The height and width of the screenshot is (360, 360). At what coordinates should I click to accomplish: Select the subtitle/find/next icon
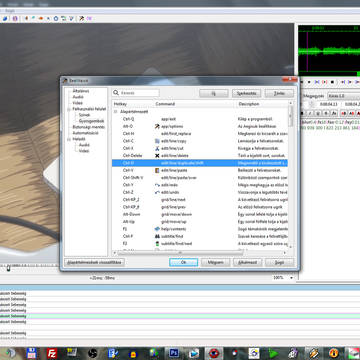click(x=157, y=244)
